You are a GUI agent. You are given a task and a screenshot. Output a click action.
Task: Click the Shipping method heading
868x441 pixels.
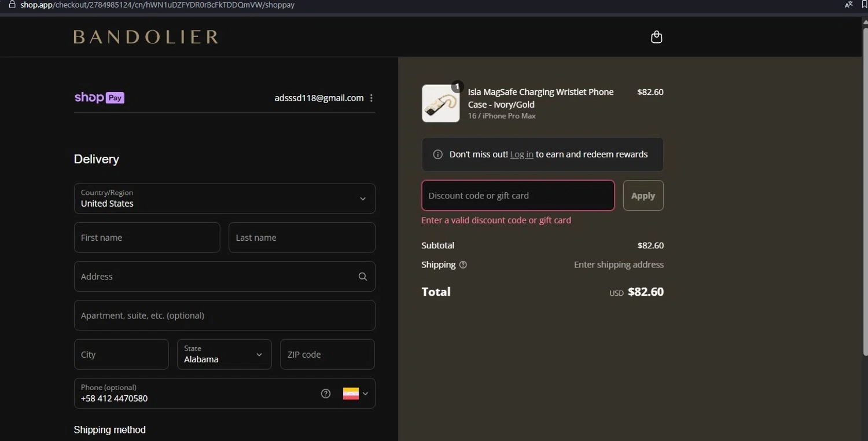[x=109, y=429]
